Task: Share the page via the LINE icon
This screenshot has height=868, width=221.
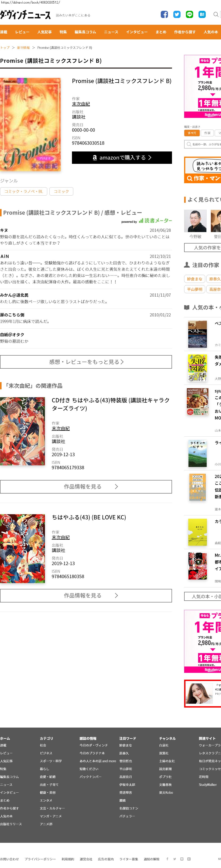Action: click(189, 14)
